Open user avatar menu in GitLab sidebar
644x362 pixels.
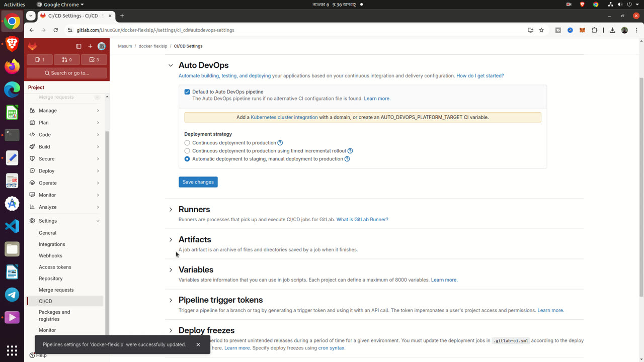[x=102, y=46]
